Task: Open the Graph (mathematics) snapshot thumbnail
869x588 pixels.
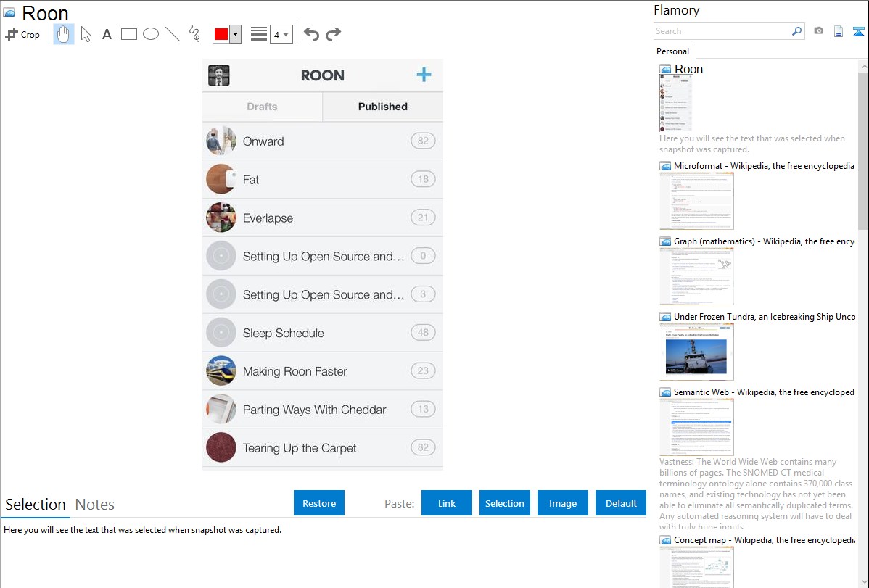Action: (x=696, y=276)
